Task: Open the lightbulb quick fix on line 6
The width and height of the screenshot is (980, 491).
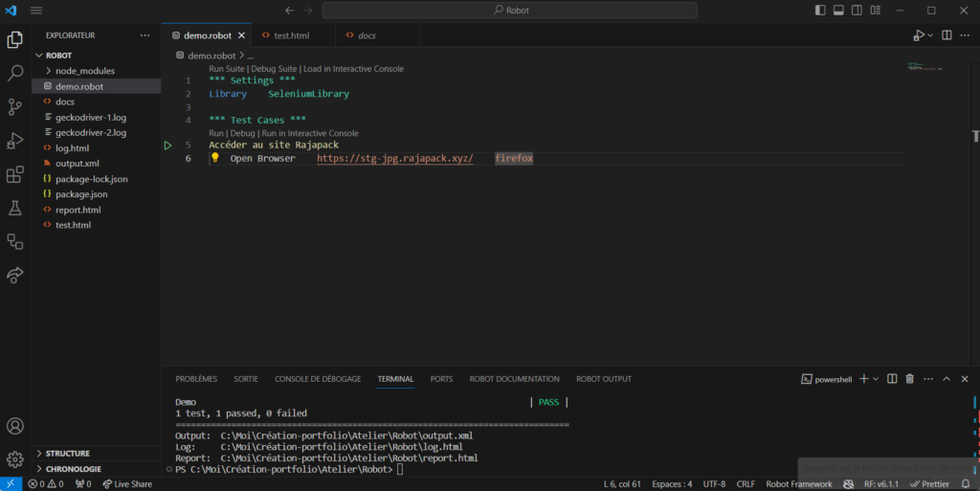Action: coord(215,157)
